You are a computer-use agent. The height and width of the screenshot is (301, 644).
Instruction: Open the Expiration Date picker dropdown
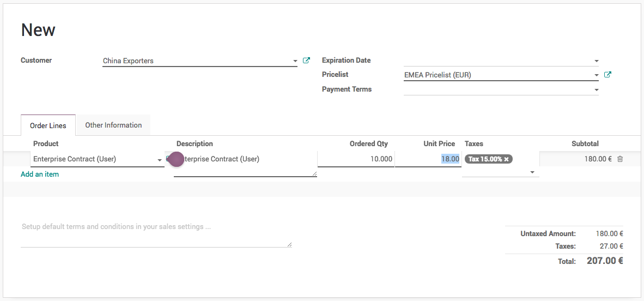[x=596, y=61]
